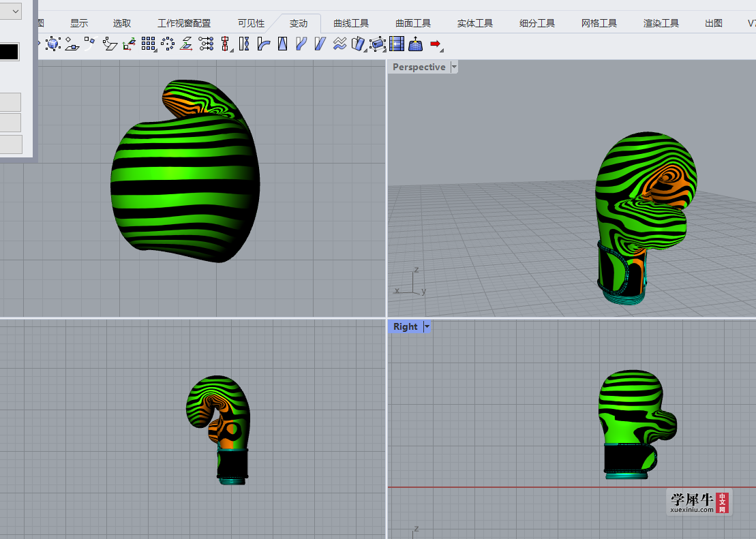Select the Cage Edit tool
The height and width of the screenshot is (539, 756).
(378, 44)
